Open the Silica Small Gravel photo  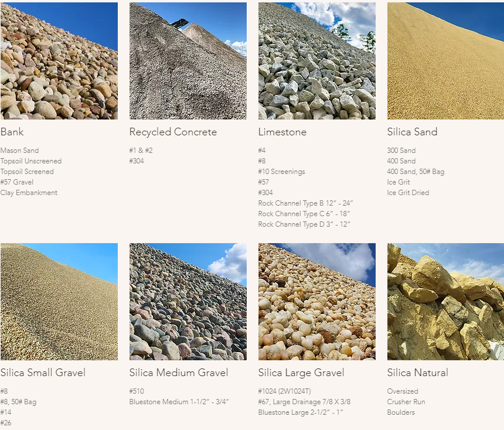tap(59, 302)
